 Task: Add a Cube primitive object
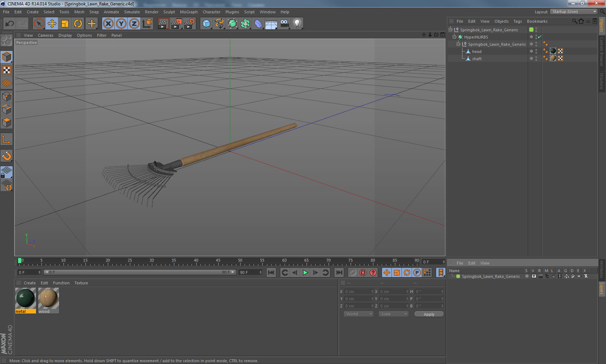click(x=206, y=24)
